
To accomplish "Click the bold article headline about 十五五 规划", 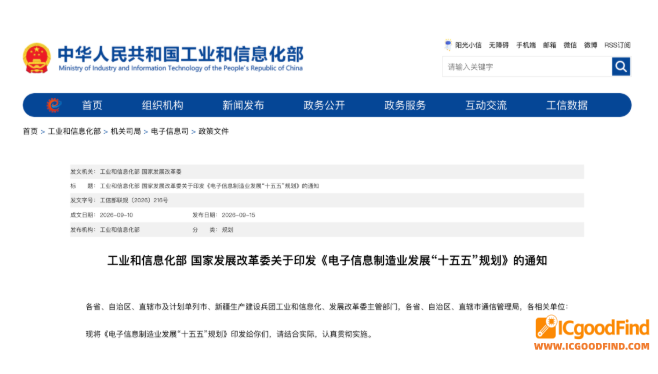I will [x=327, y=261].
